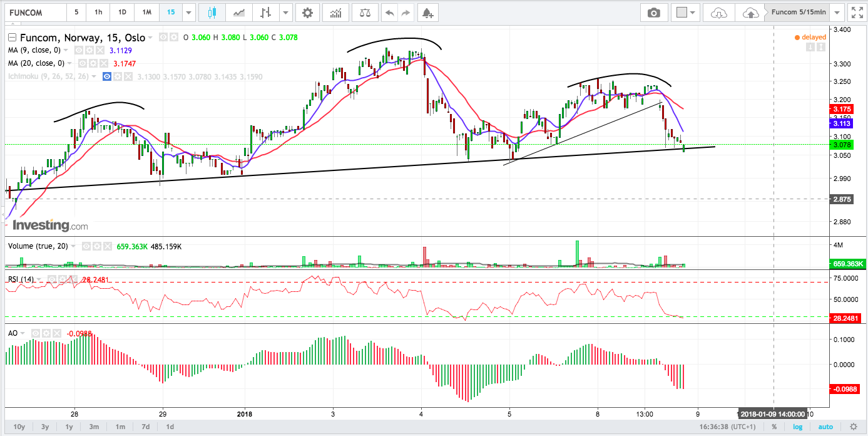868x436 pixels.
Task: Open the indicators panel icon
Action: pos(336,13)
